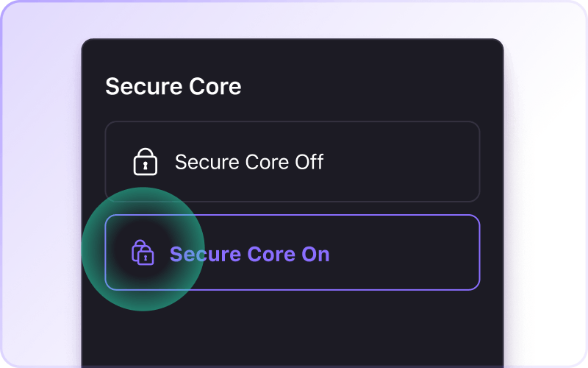Click the "Secure Core" panel heading
Screen dimensions: 588x368
(173, 86)
